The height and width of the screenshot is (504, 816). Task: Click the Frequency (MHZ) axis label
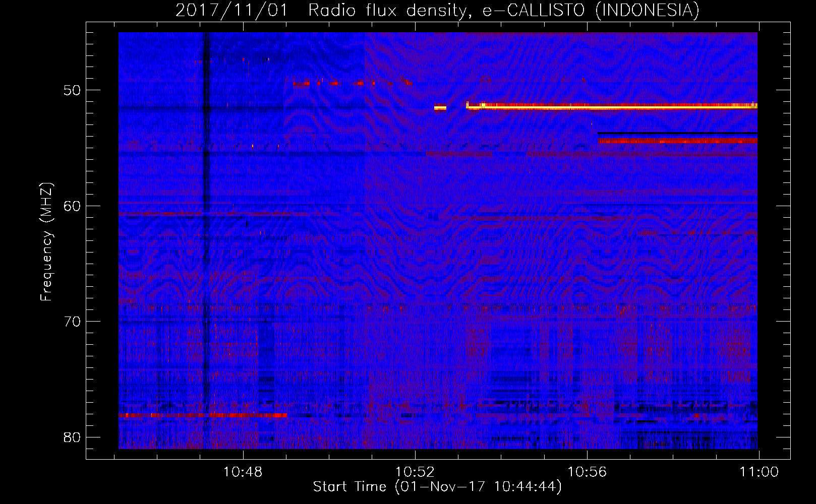click(46, 242)
